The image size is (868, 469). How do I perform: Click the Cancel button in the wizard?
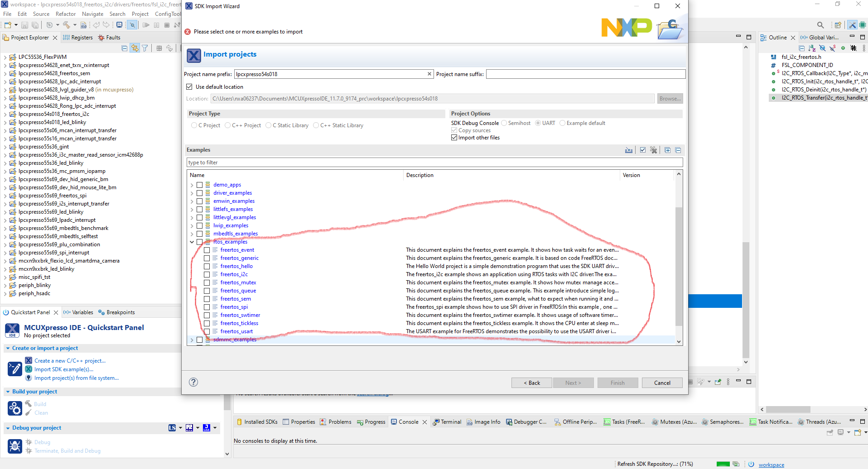click(662, 383)
